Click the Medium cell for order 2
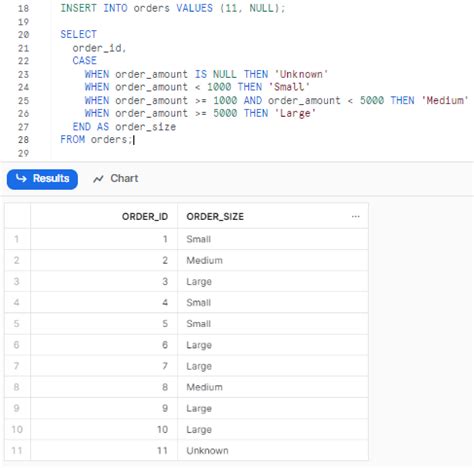Viewport: 474px width, 468px height. point(273,260)
